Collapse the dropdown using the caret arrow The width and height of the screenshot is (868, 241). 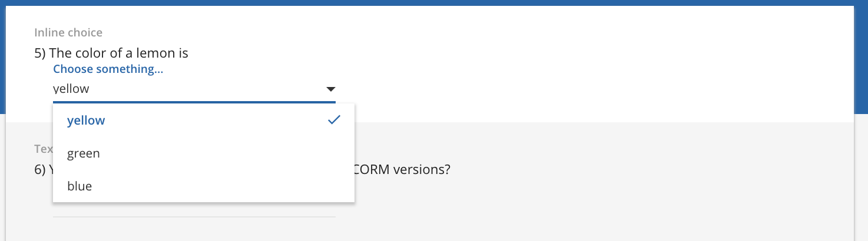pyautogui.click(x=330, y=89)
